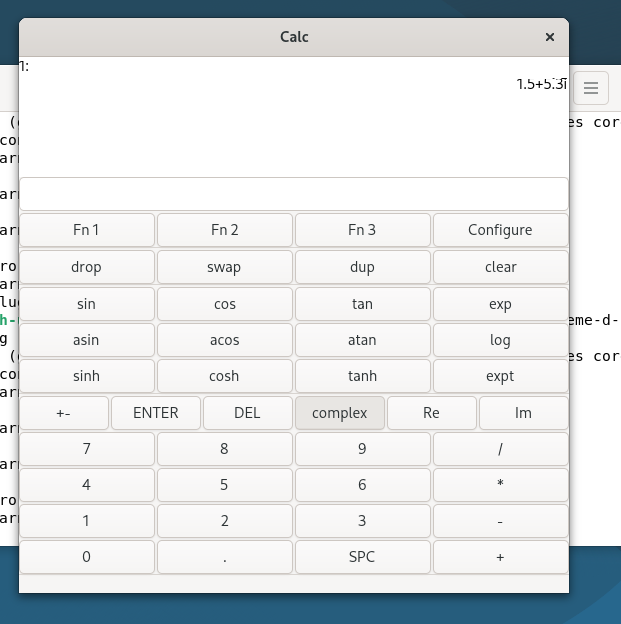Toggle the complex mode button
This screenshot has height=624, width=621.
(x=339, y=413)
